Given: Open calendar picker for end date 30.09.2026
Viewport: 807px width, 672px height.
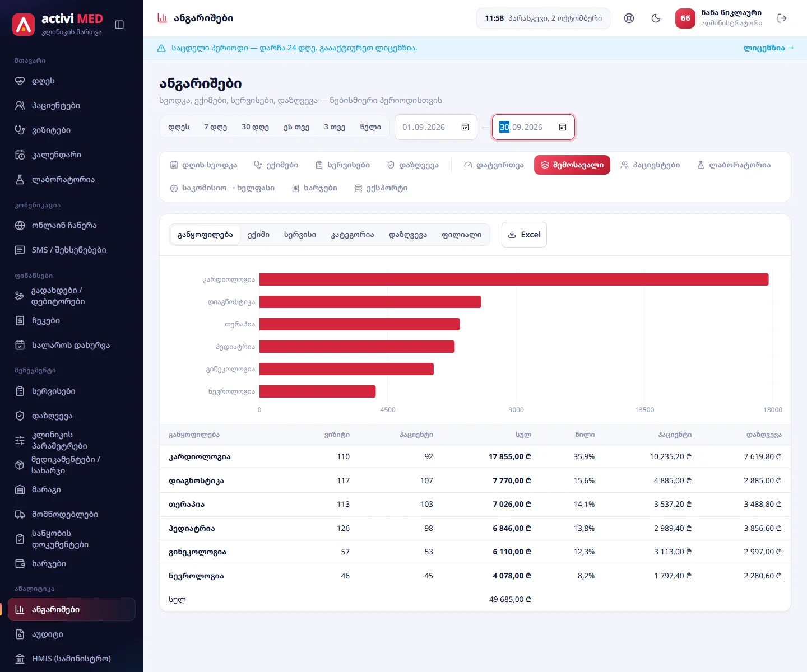Looking at the screenshot, I should coord(563,127).
